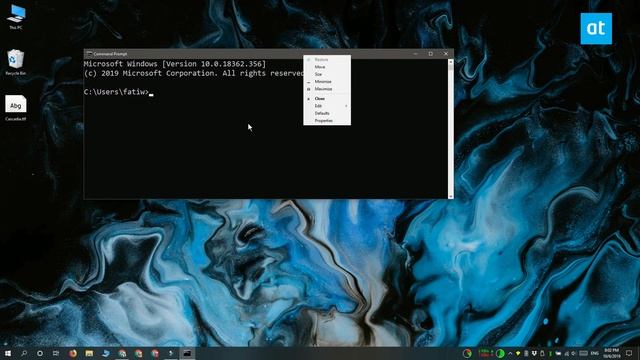Click the greyed Restore menu entry
The image size is (640, 360).
[x=327, y=59]
